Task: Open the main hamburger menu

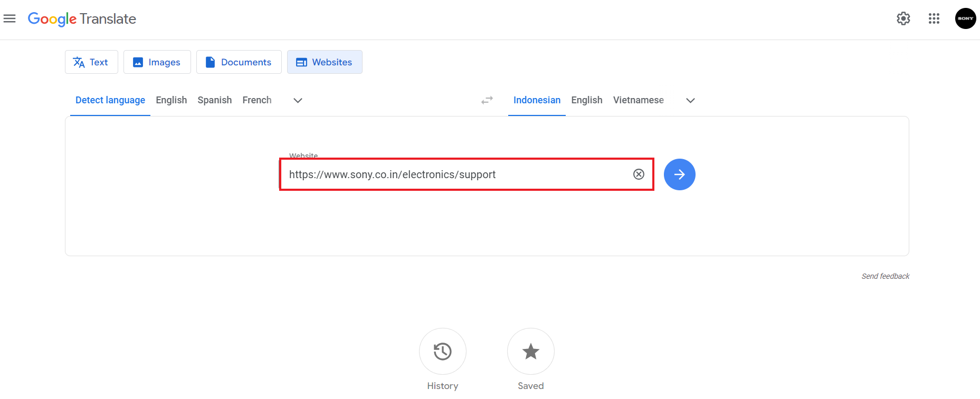Action: [x=9, y=19]
